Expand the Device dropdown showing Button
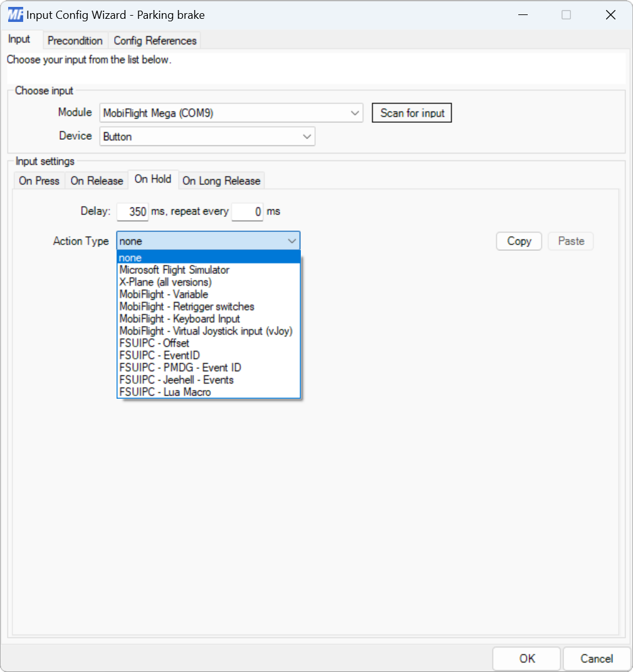The height and width of the screenshot is (672, 633). (306, 136)
